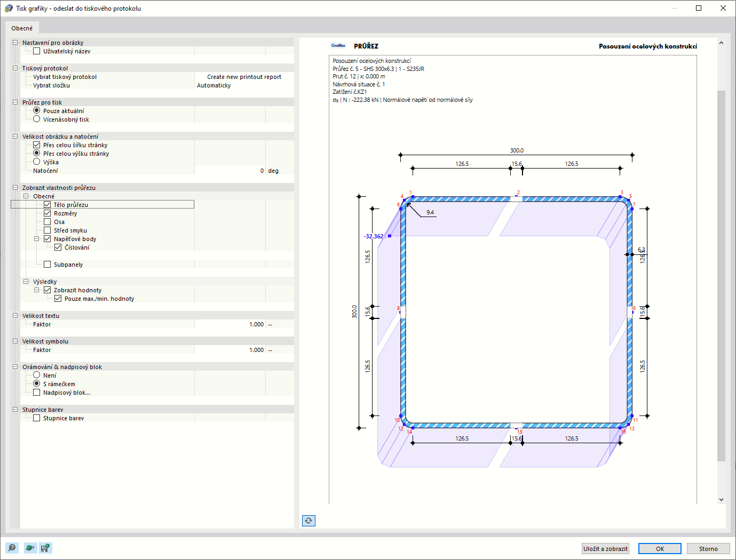The height and width of the screenshot is (560, 736).
Task: Click the preview vertical scrollbar thumb
Action: coord(721,276)
